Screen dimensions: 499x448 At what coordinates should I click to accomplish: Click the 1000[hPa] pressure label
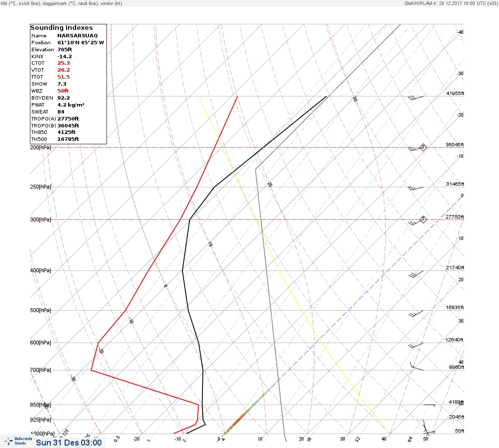click(x=42, y=434)
